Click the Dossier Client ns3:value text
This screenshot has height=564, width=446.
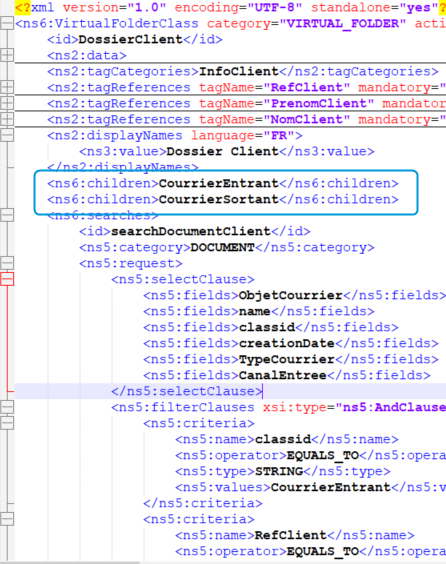[222, 151]
